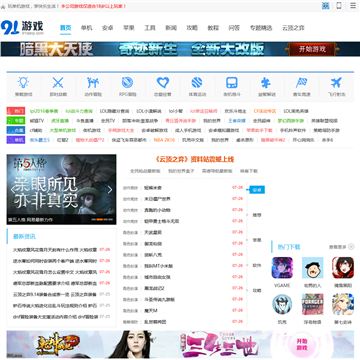Open the 单机 navigation tab
The image size is (360, 360).
click(x=86, y=28)
